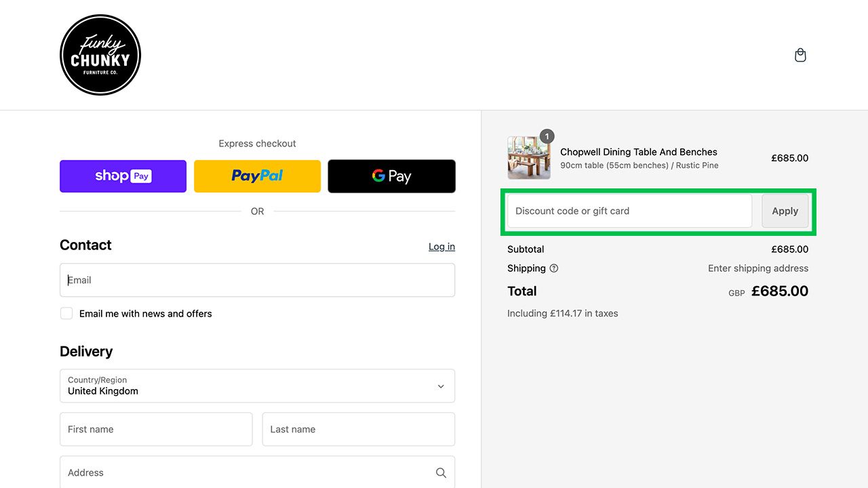Pay with Google Pay button
Viewport: 868px width, 488px height.
click(x=391, y=176)
